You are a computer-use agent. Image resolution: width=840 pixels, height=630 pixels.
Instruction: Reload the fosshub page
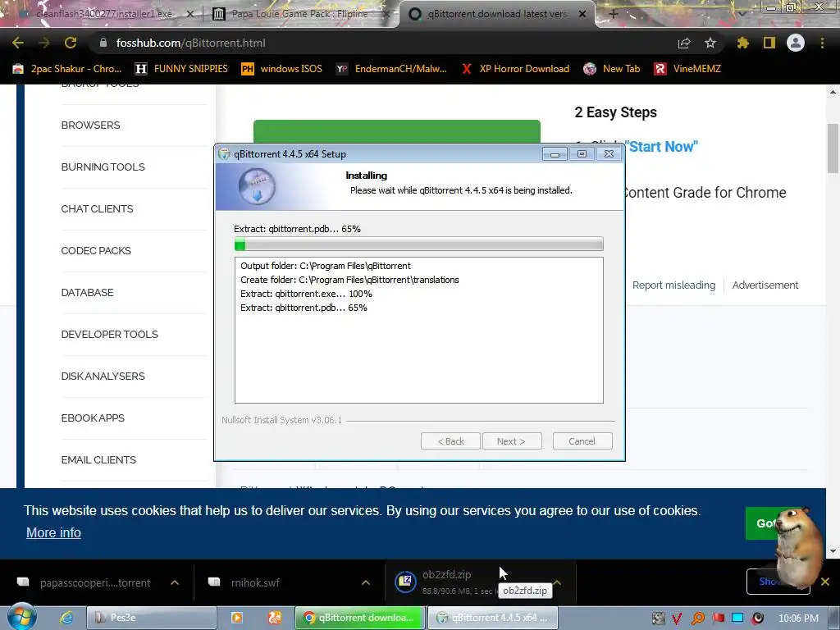click(x=71, y=43)
